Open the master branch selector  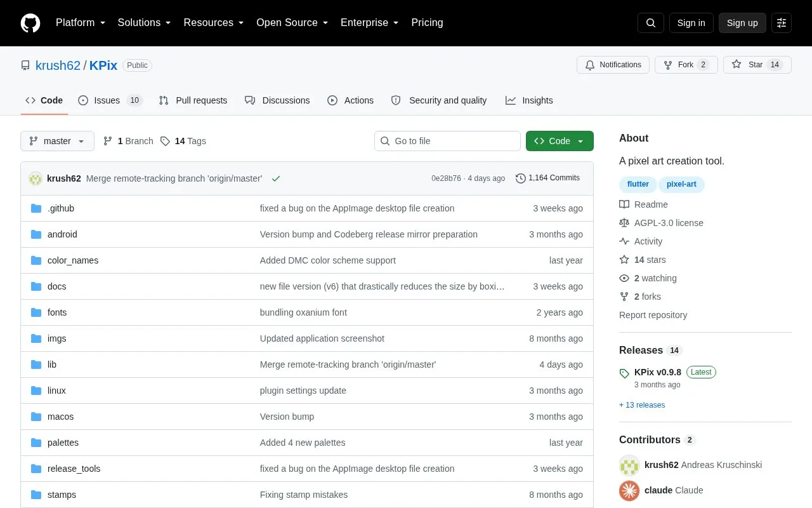[x=57, y=141]
